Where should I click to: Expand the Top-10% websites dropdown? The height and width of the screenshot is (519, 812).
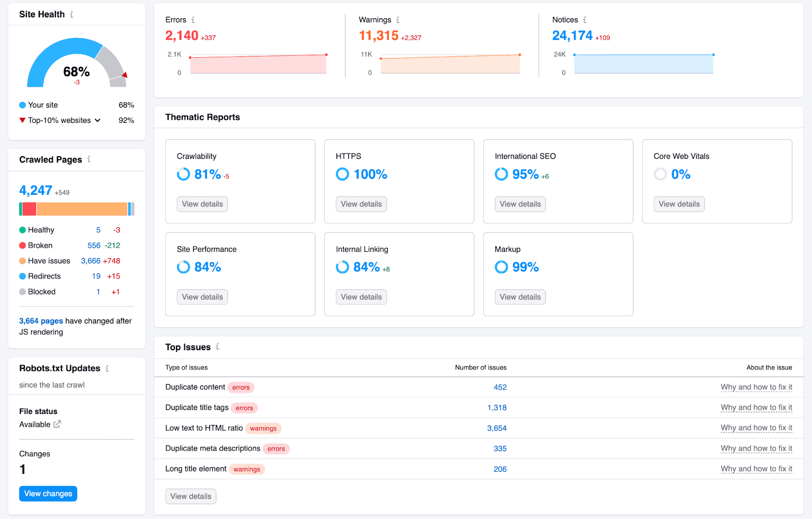coord(97,120)
